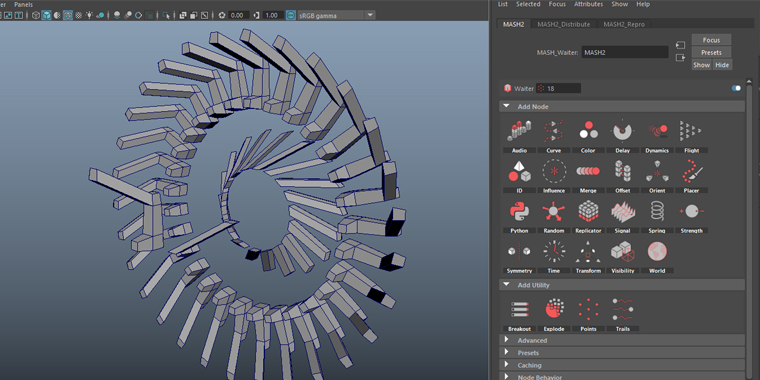Click the MASH_Waiter name field
The height and width of the screenshot is (380, 760).
coord(625,52)
